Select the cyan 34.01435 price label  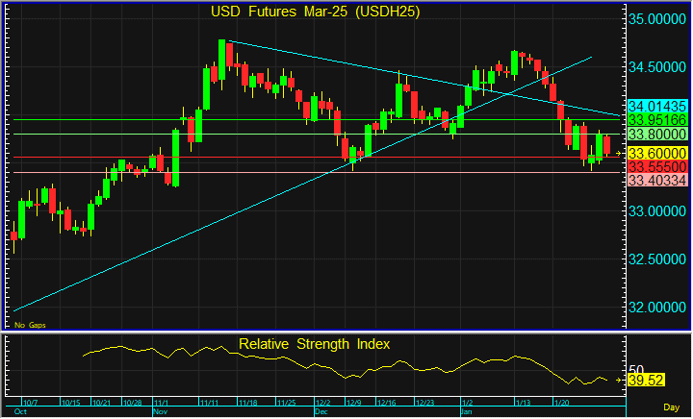pyautogui.click(x=655, y=105)
